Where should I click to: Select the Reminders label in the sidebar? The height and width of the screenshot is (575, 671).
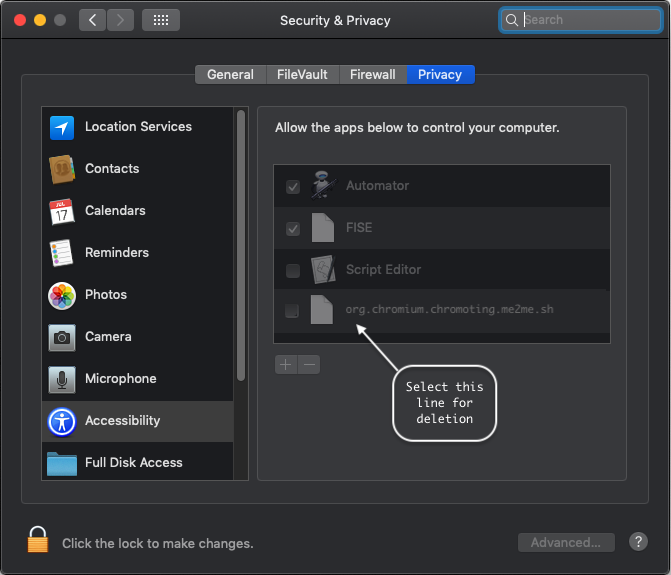117,252
